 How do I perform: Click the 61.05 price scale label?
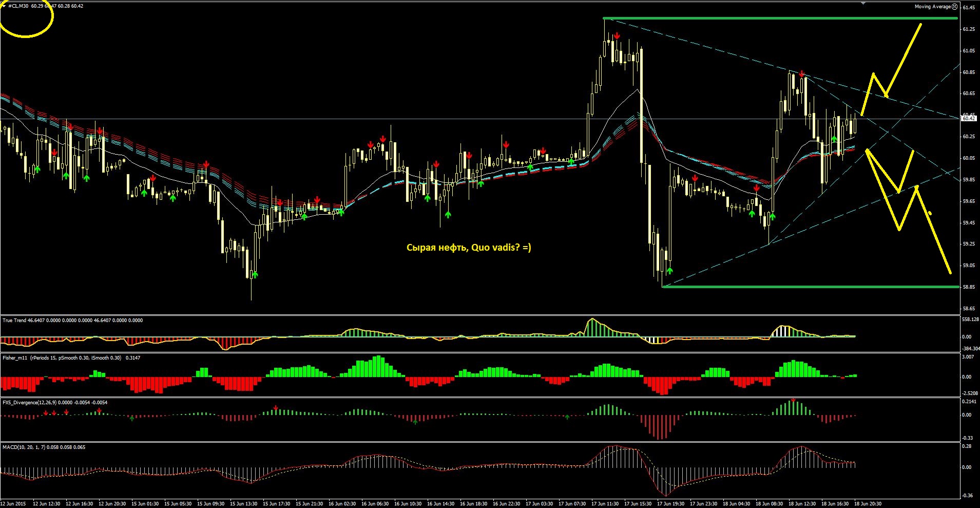pos(969,51)
